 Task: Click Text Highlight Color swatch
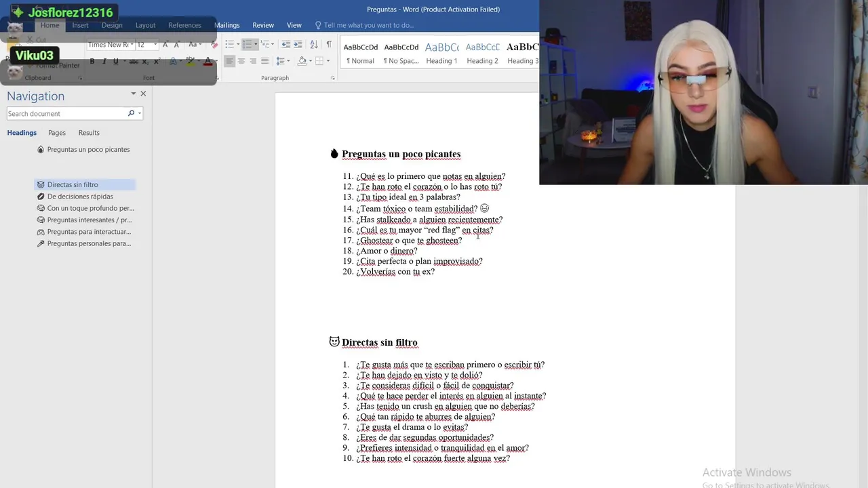[x=191, y=61]
